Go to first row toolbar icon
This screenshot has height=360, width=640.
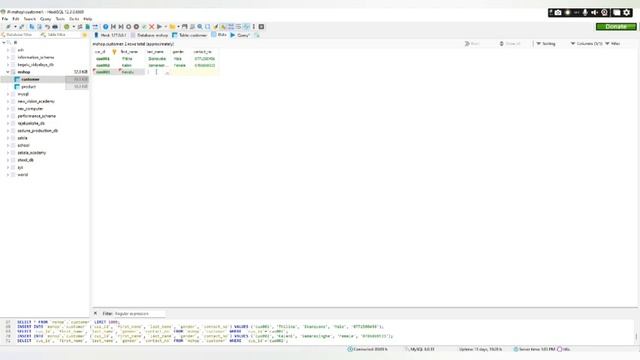pos(113,27)
